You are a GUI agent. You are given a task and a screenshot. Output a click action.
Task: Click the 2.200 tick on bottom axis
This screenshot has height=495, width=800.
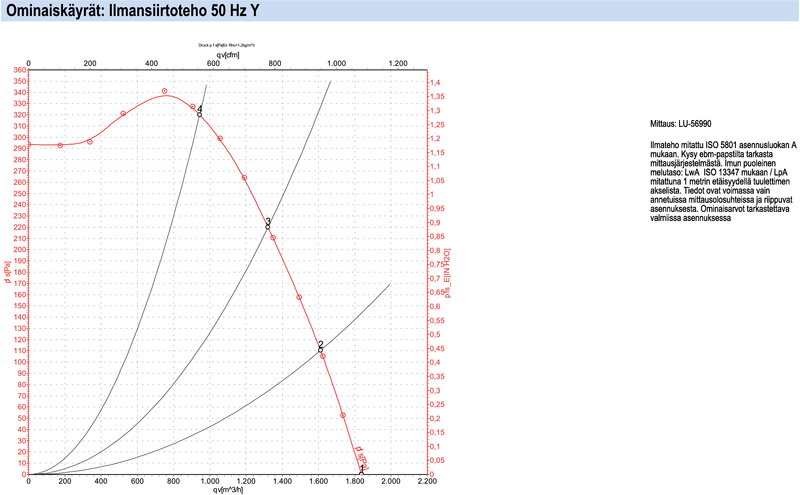426,482
